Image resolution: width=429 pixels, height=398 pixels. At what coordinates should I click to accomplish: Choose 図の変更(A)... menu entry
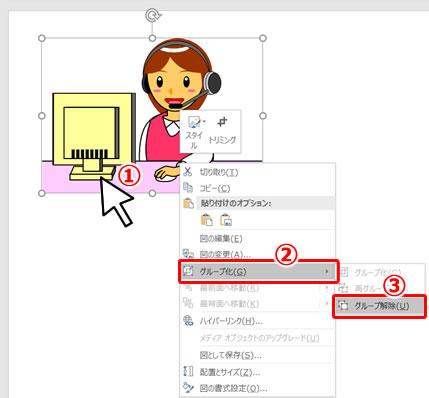[257, 255]
